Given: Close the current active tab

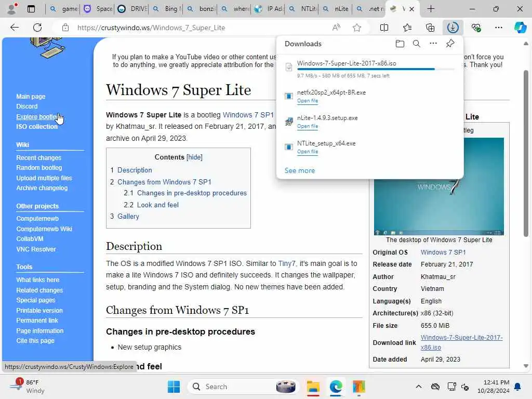Looking at the screenshot, I should click(x=411, y=9).
